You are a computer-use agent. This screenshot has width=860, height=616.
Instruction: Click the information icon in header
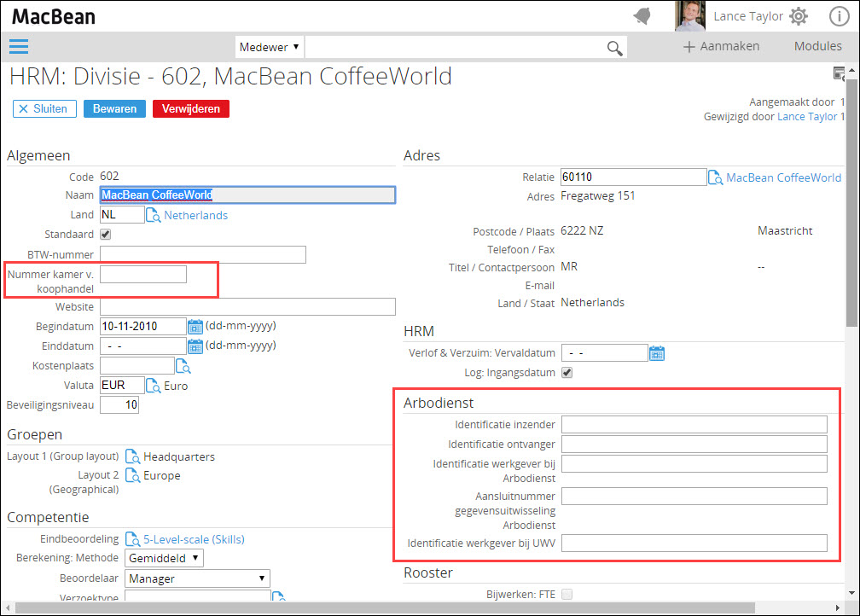tap(839, 16)
